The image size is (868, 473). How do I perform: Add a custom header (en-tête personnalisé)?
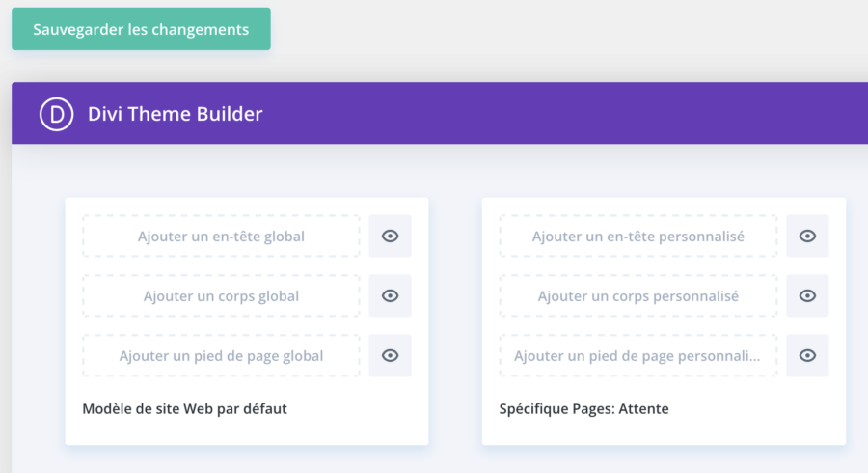click(637, 236)
